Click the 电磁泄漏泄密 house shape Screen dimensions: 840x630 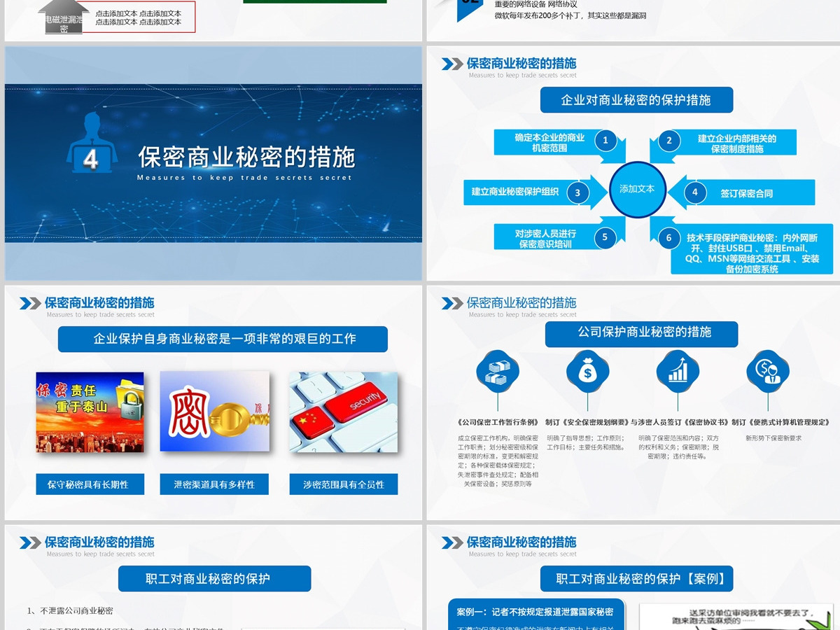[x=64, y=18]
